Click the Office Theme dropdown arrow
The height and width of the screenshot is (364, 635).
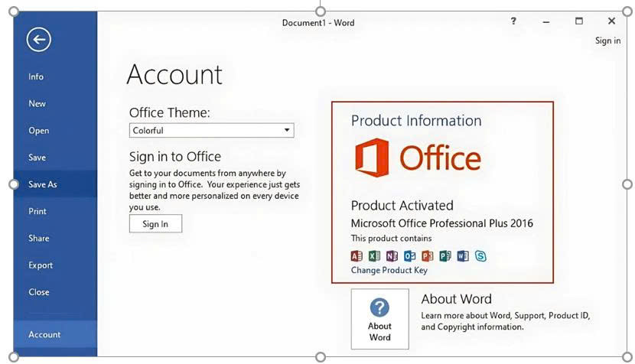click(x=287, y=130)
